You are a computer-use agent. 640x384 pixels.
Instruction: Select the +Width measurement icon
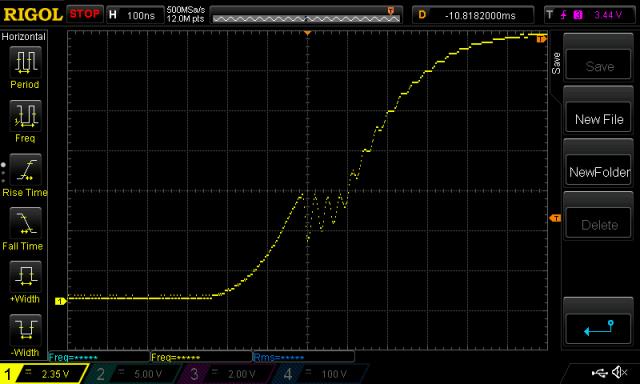coord(25,276)
